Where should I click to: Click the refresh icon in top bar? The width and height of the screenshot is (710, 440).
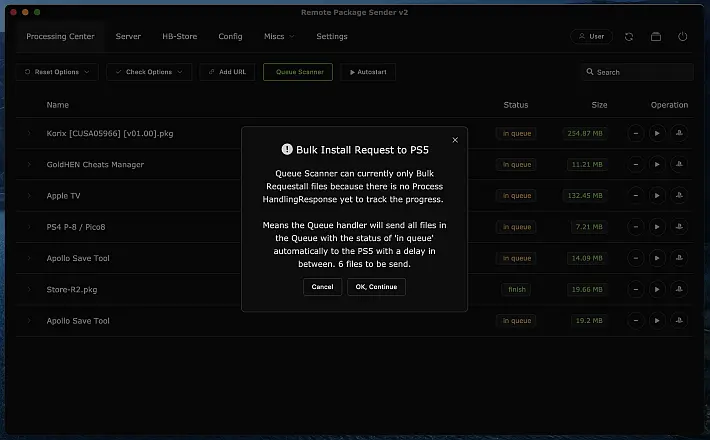[x=629, y=37]
